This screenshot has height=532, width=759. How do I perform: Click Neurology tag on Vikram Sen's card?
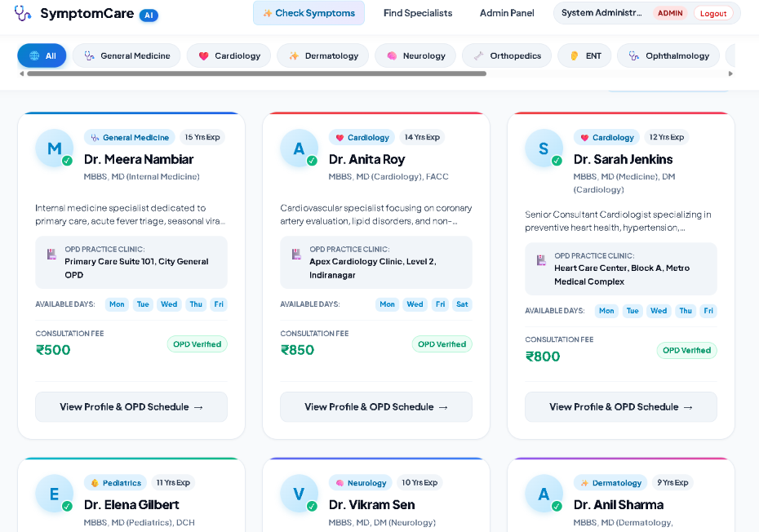(361, 482)
